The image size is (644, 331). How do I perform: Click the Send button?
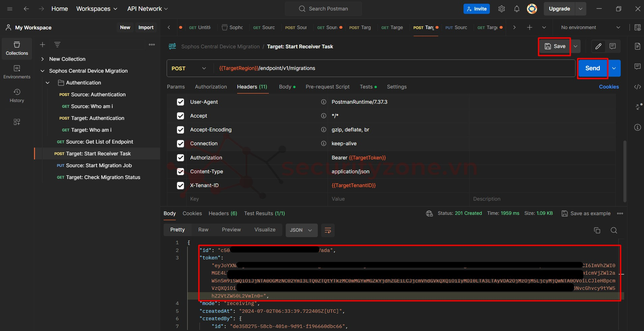[593, 68]
